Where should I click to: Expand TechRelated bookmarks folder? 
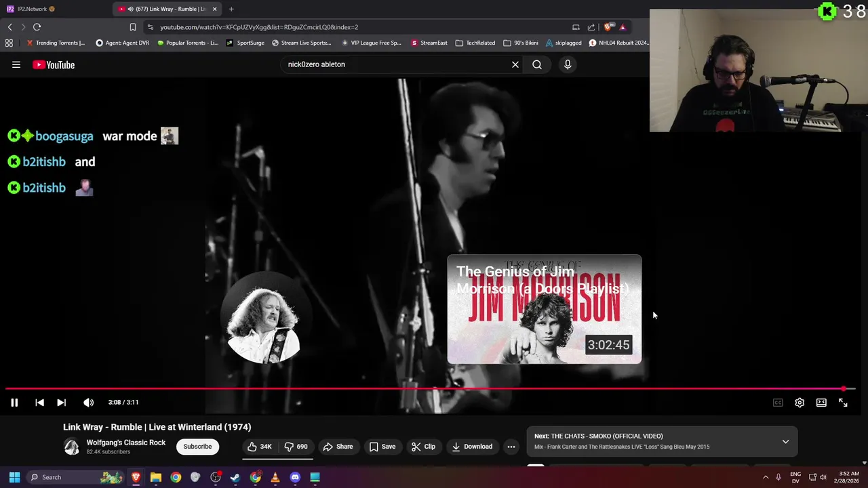pyautogui.click(x=475, y=43)
